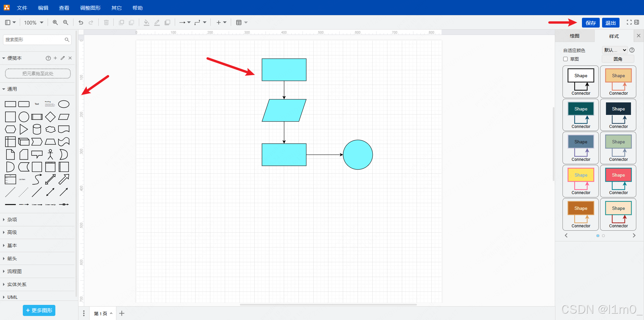Open the 编辑 menu
644x320 pixels.
click(x=43, y=8)
